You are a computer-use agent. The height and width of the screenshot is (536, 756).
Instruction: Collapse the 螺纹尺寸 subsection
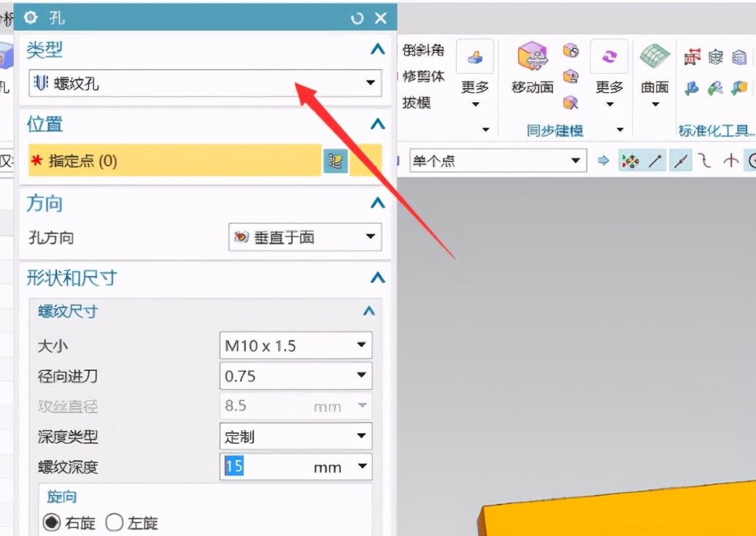click(369, 310)
